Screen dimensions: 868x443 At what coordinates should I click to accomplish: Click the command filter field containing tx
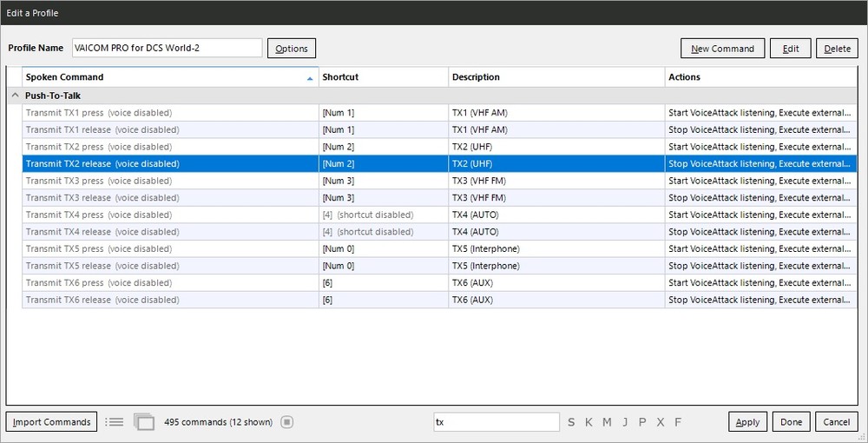pos(496,422)
